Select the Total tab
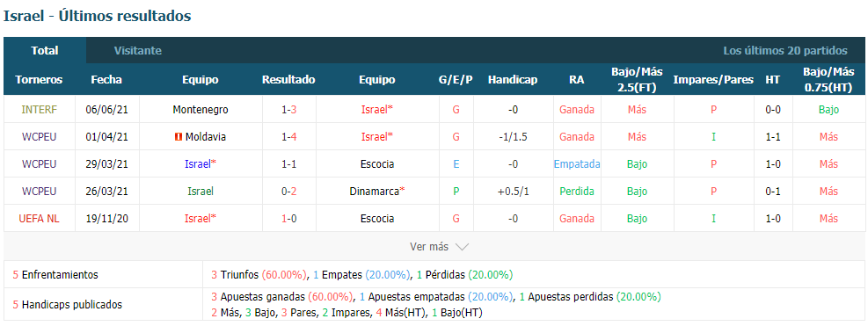Viewport: 868px width, 326px height. click(x=45, y=50)
